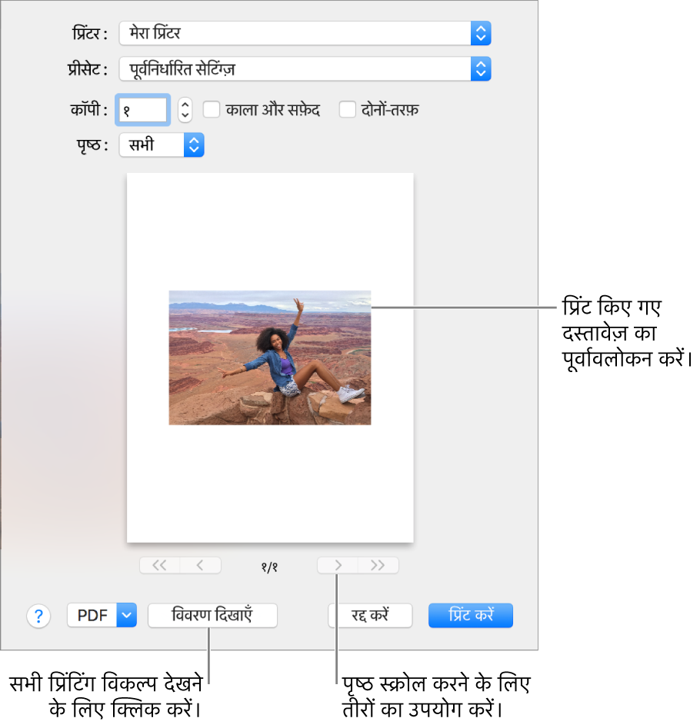The width and height of the screenshot is (700, 728).
Task: Decrease copies with stepper down arrow
Action: (185, 115)
